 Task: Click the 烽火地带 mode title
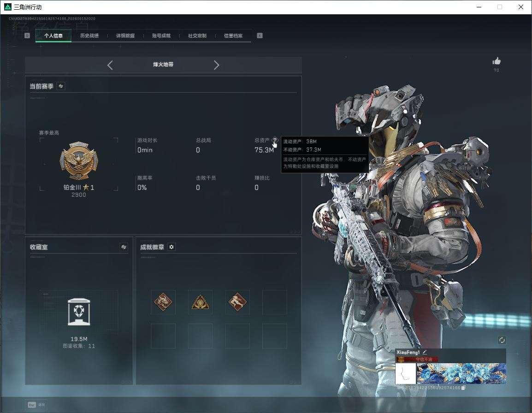(163, 65)
